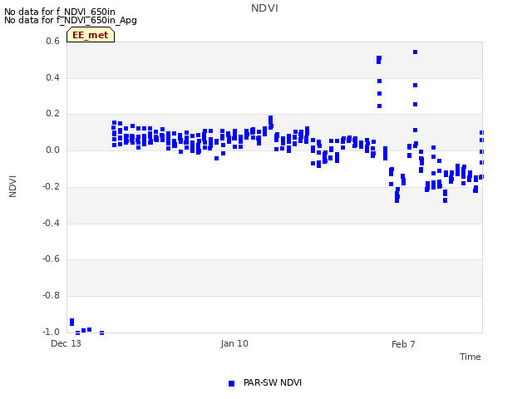Viewport: 532px width, 399px height.
Task: Click the PAR-SW NDVI legend label
Action: pyautogui.click(x=273, y=382)
